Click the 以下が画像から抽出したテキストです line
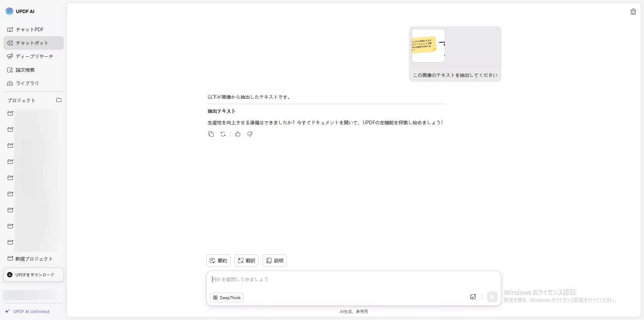Viewport: 644px width, 320px height. [249, 97]
